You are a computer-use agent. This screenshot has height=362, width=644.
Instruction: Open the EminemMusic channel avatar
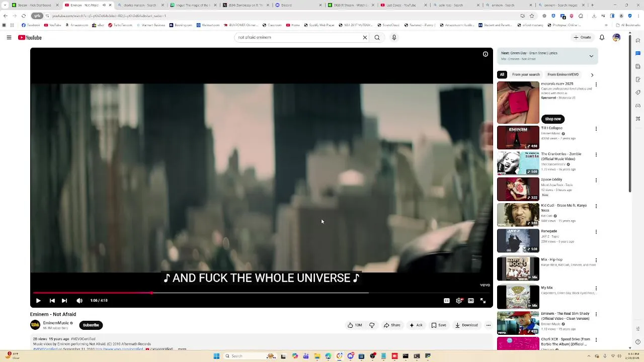(35, 325)
